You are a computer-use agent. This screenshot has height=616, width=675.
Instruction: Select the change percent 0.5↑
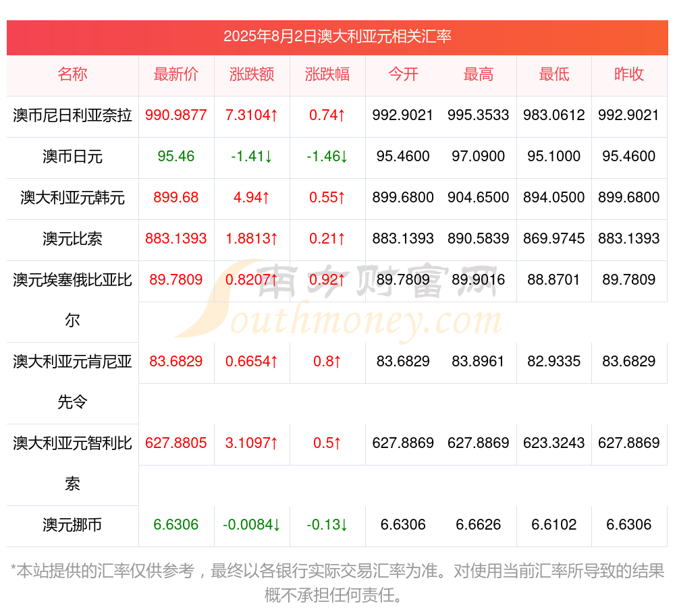pos(327,443)
